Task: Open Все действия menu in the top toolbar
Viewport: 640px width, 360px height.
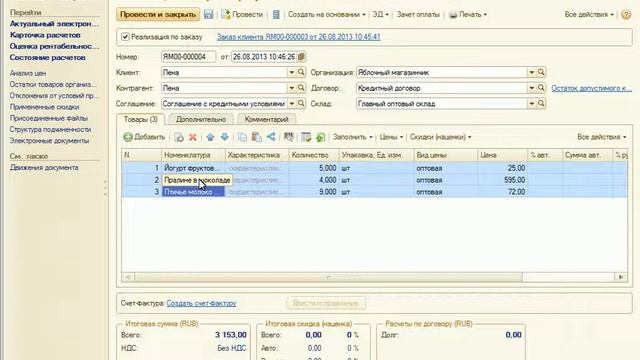Action: (589, 14)
